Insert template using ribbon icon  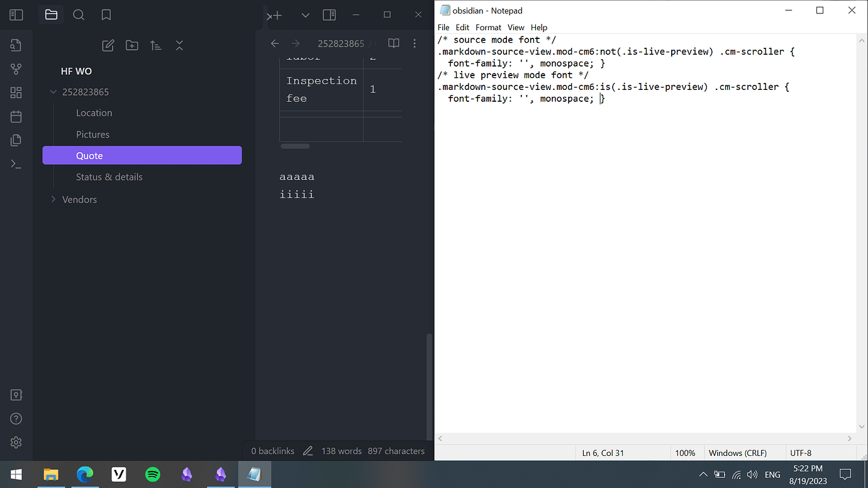pyautogui.click(x=16, y=140)
